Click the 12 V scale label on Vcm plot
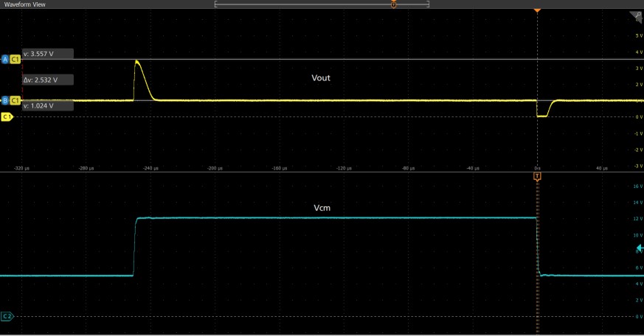The width and height of the screenshot is (644, 336). 638,219
